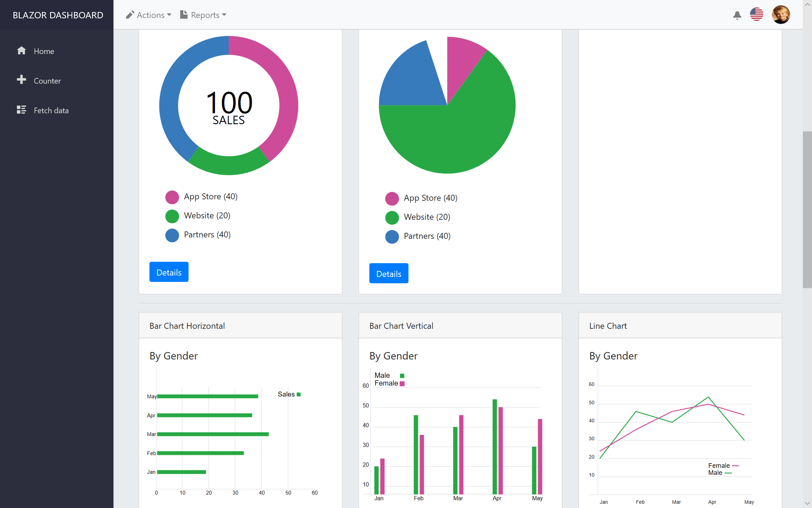
Task: Click the document icon beside Reports
Action: [184, 15]
